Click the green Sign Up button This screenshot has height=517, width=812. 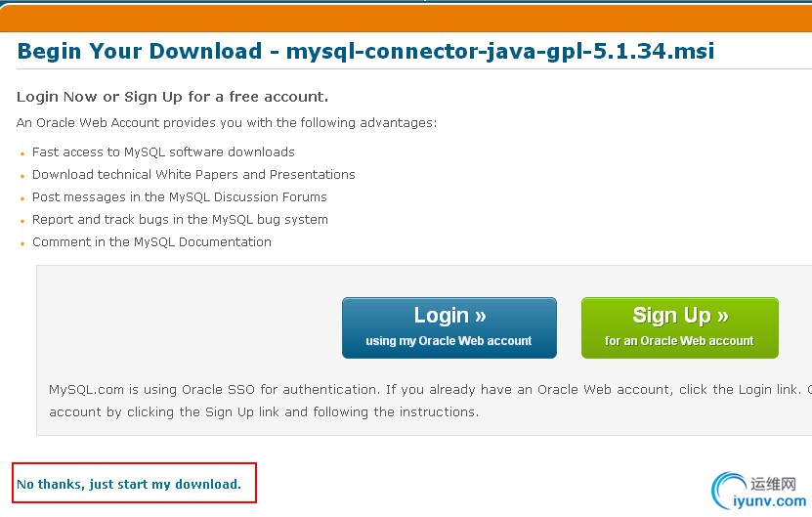tap(679, 327)
